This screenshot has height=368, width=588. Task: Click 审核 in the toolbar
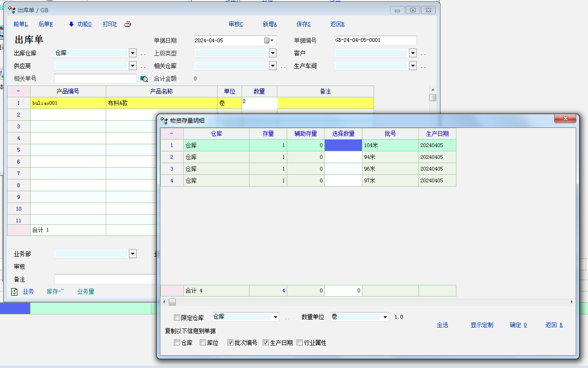(235, 24)
